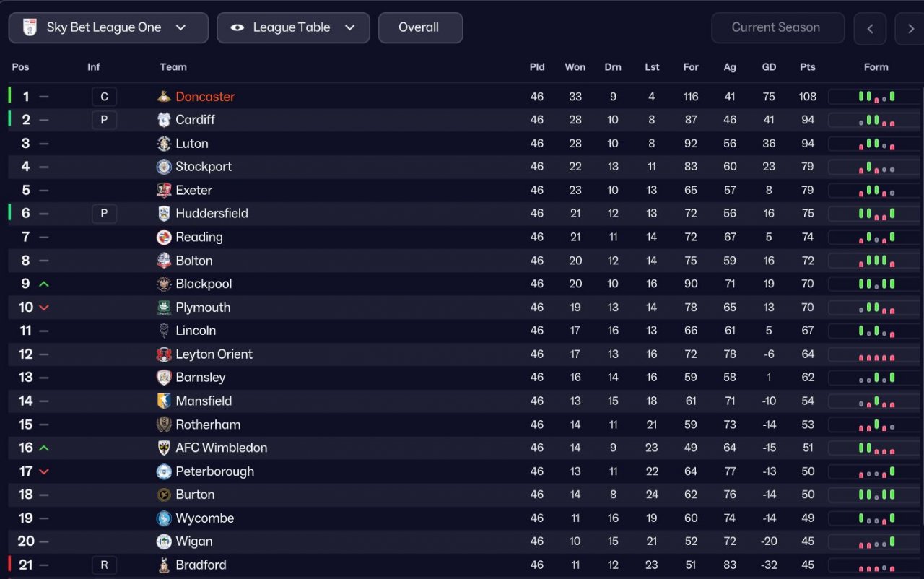This screenshot has height=579, width=924.
Task: Click Blackpool's form indicator bars
Action: [x=876, y=284]
